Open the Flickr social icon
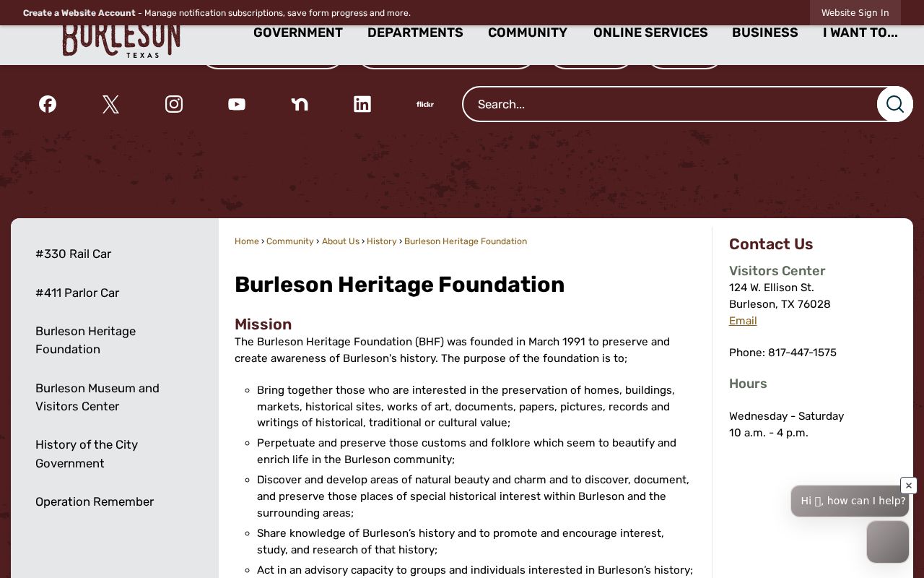 (425, 104)
